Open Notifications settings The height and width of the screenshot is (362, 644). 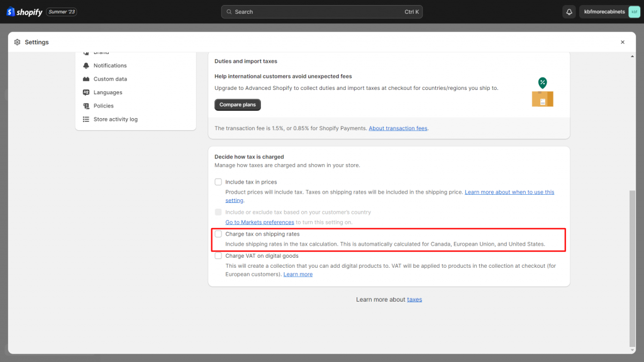pos(110,65)
